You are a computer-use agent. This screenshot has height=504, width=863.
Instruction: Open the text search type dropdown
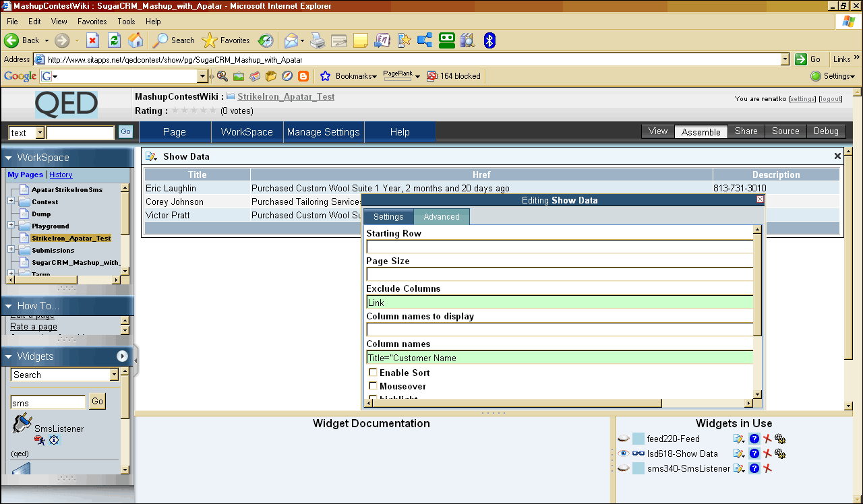coord(40,133)
